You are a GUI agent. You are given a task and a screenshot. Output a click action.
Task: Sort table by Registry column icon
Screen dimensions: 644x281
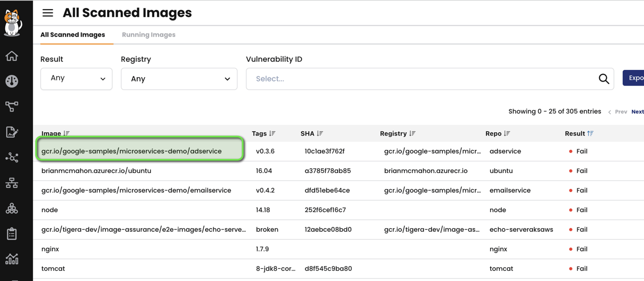(412, 133)
